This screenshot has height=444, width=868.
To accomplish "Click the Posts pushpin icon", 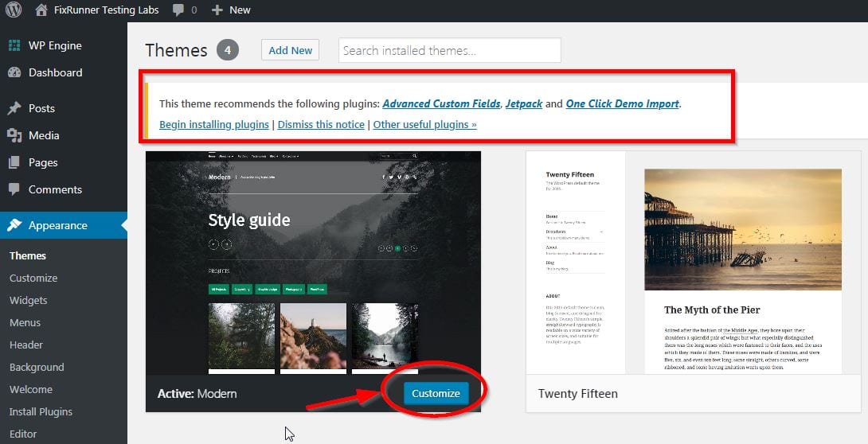I will (x=14, y=108).
